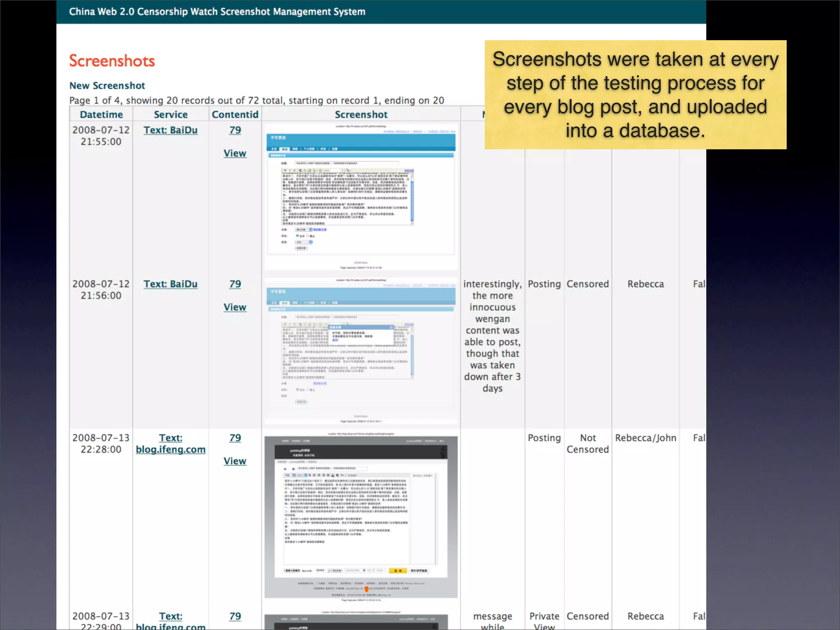Open the BaiDu thumbnail with popup dialog
840x630 pixels.
[361, 351]
